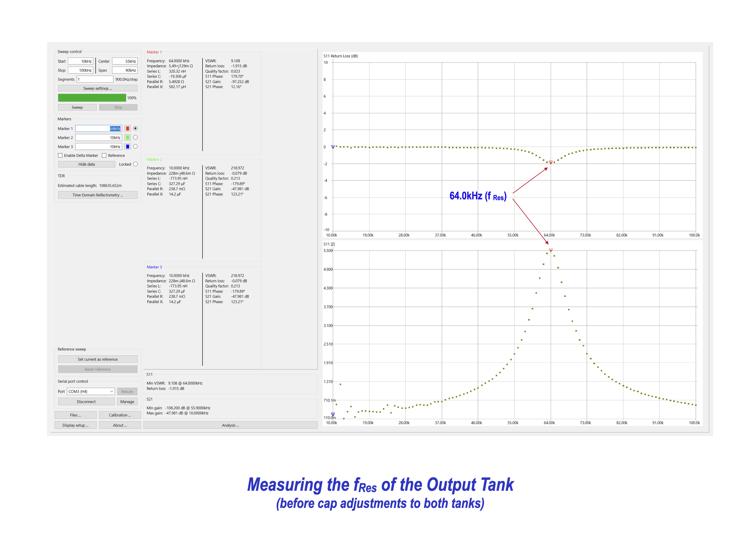The image size is (756, 554).
Task: Change Marker 1 color via the red swatch
Action: (x=127, y=128)
